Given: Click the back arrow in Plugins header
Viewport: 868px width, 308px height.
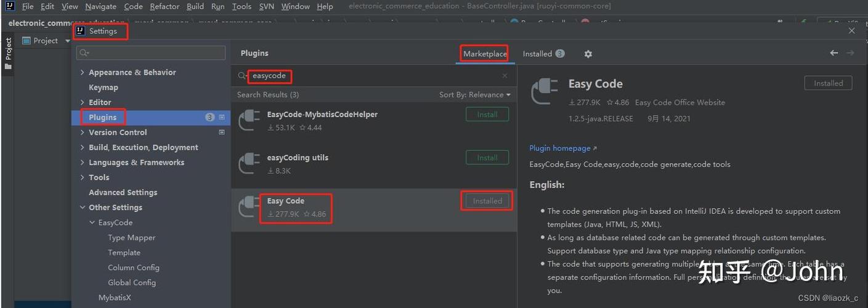Looking at the screenshot, I should 834,53.
